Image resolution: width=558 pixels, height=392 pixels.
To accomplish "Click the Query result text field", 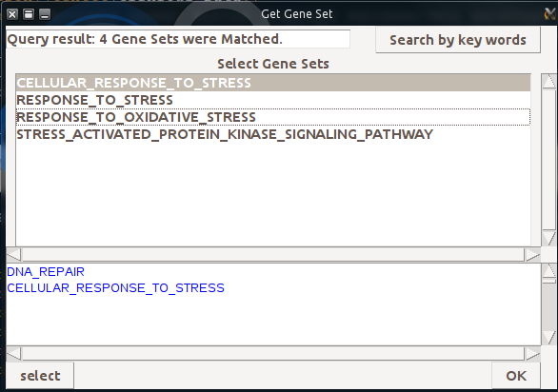I will 178,39.
